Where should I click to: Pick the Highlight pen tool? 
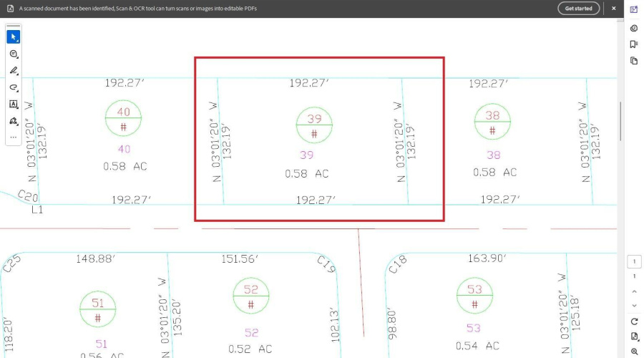click(x=13, y=71)
